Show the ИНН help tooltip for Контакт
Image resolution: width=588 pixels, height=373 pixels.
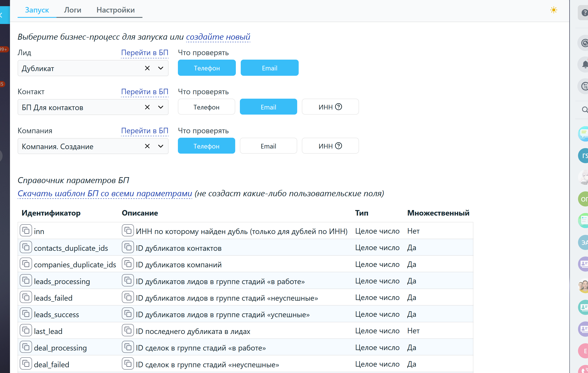point(338,107)
